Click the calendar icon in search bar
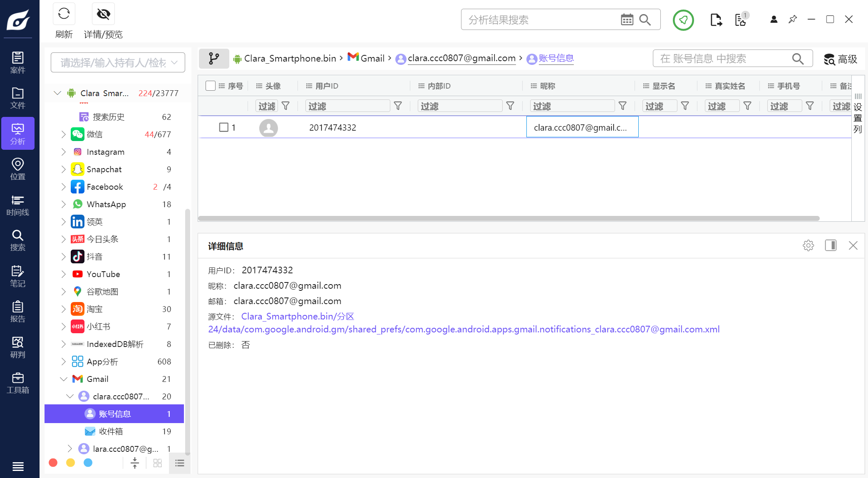 pos(627,20)
